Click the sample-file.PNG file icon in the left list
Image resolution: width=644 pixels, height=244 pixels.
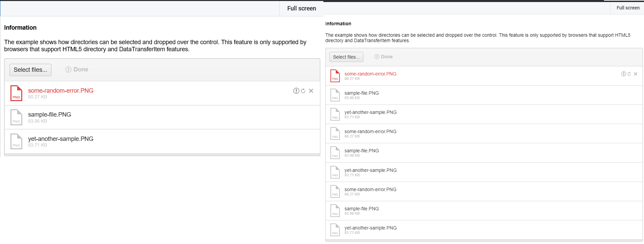16,117
